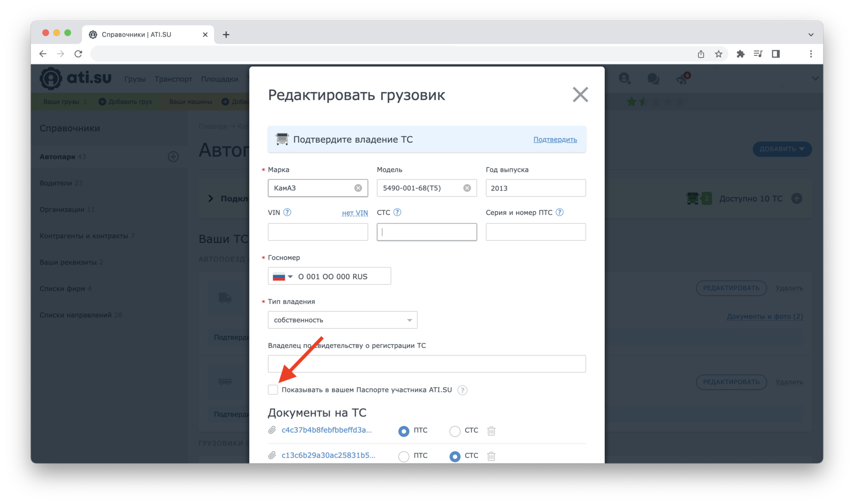Viewport: 854px width, 504px height.
Task: Reload the browser page
Action: pyautogui.click(x=78, y=54)
